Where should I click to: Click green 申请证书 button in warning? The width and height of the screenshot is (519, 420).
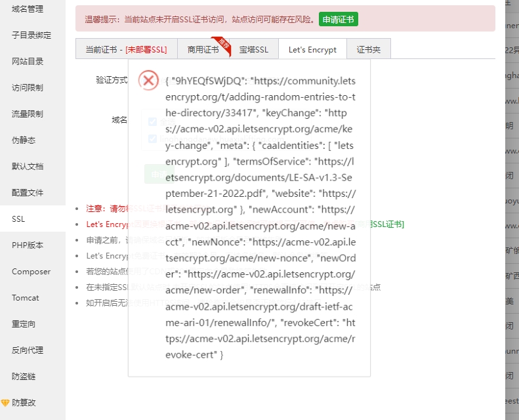point(339,20)
